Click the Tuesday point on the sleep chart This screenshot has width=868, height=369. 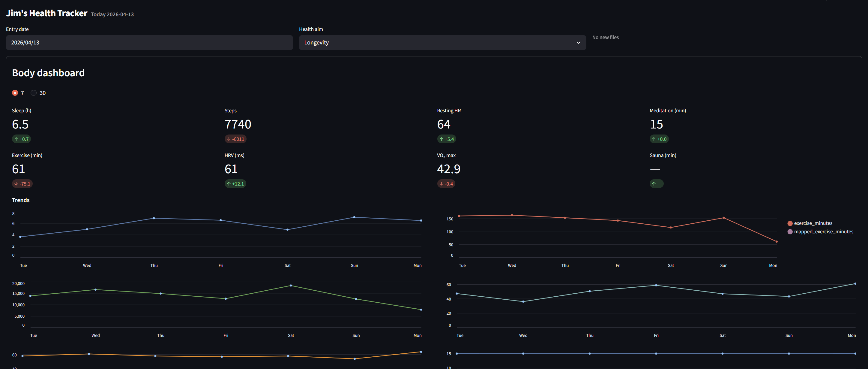[21, 237]
